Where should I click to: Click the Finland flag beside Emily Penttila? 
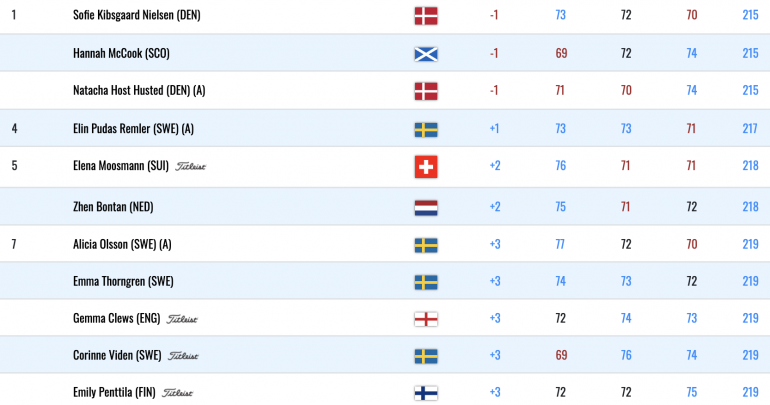click(x=426, y=393)
